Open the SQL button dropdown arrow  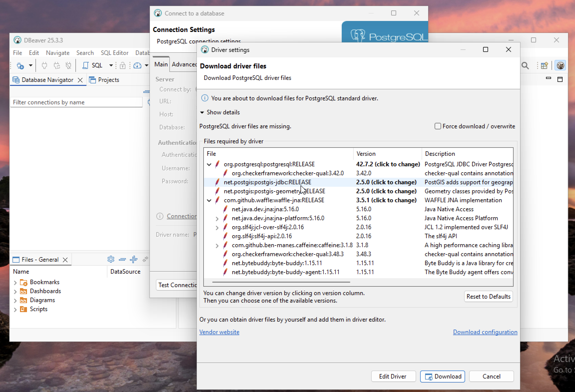[111, 66]
